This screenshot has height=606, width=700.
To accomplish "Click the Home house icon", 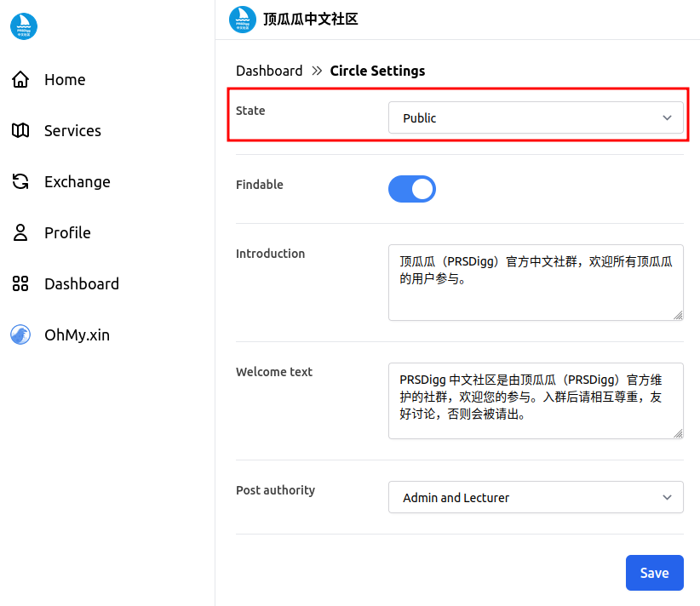I will pyautogui.click(x=20, y=80).
